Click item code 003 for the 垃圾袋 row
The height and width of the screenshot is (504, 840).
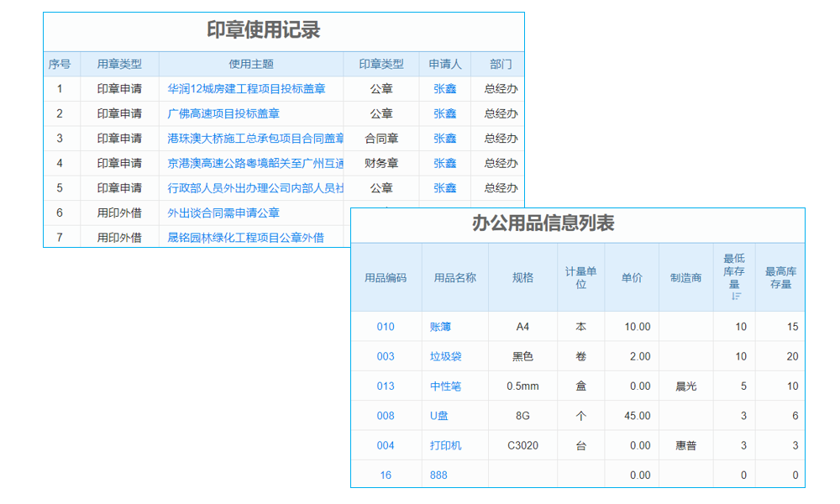(x=386, y=356)
